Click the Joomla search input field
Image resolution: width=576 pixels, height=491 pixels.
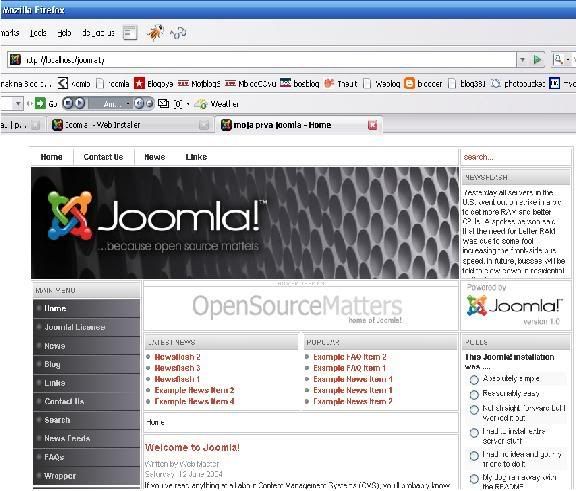515,157
